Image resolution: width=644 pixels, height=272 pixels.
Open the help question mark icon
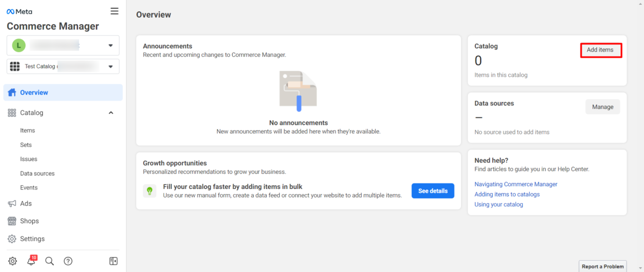pyautogui.click(x=68, y=261)
